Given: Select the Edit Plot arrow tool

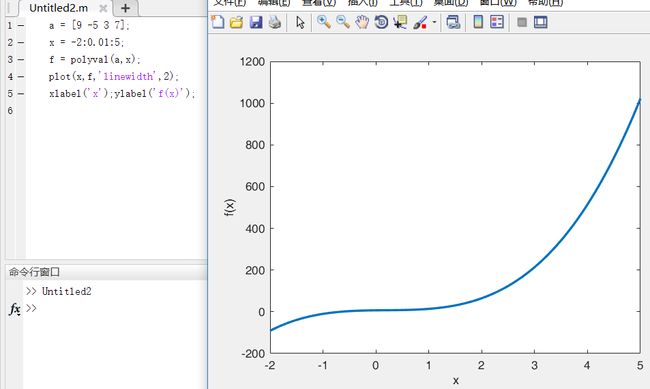Looking at the screenshot, I should [x=301, y=22].
